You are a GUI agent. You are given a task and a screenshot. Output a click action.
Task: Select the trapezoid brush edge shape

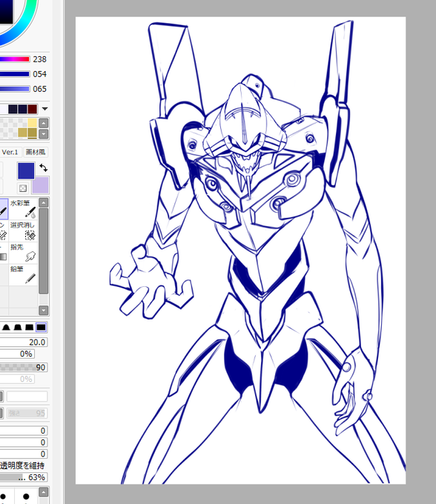tap(29, 328)
